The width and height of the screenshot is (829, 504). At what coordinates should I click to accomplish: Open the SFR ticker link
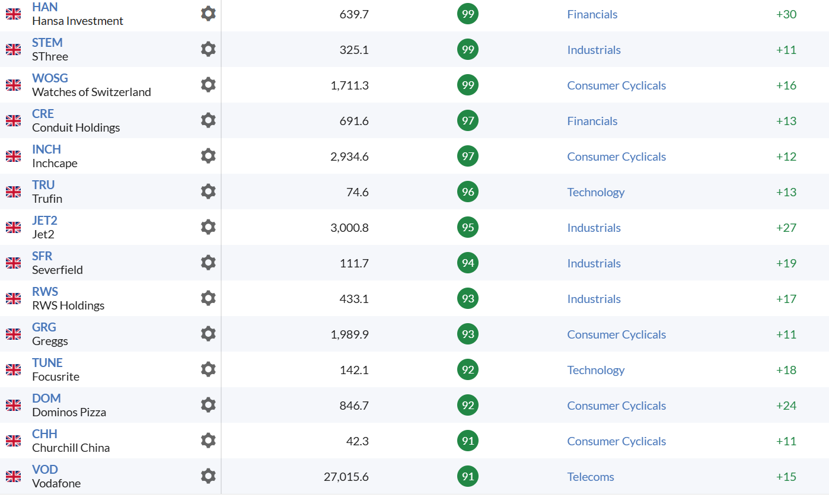42,256
